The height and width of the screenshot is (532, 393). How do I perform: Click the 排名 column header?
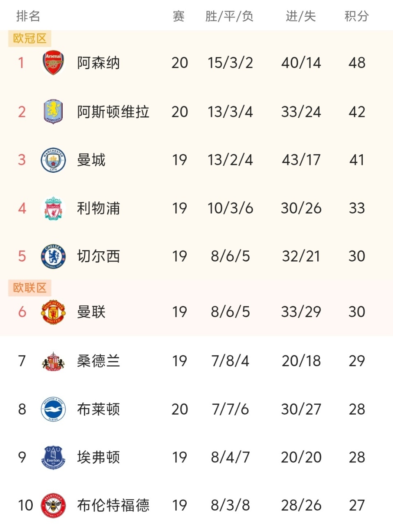(28, 16)
